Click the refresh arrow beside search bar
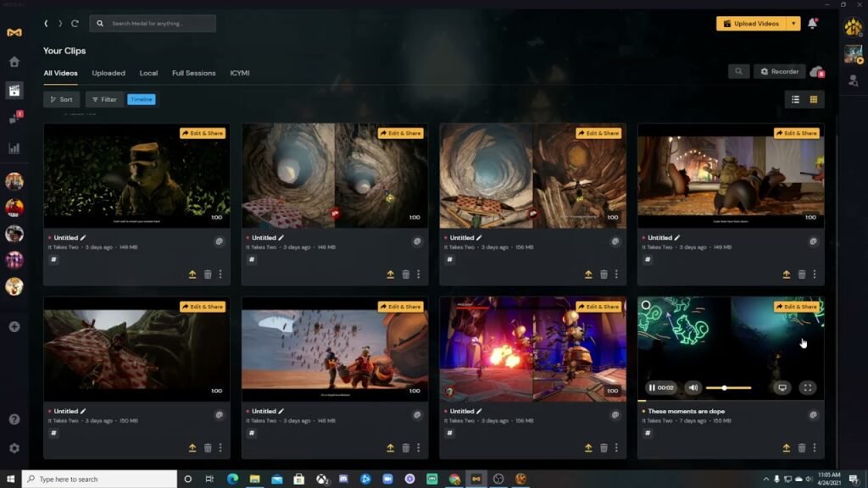Viewport: 868px width, 488px height. pyautogui.click(x=75, y=24)
